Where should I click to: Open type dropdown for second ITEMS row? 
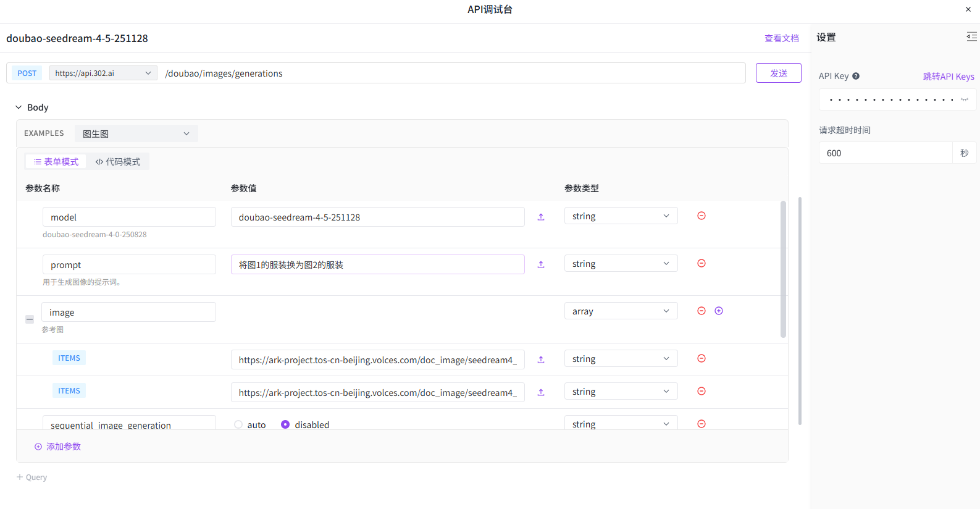coord(621,391)
